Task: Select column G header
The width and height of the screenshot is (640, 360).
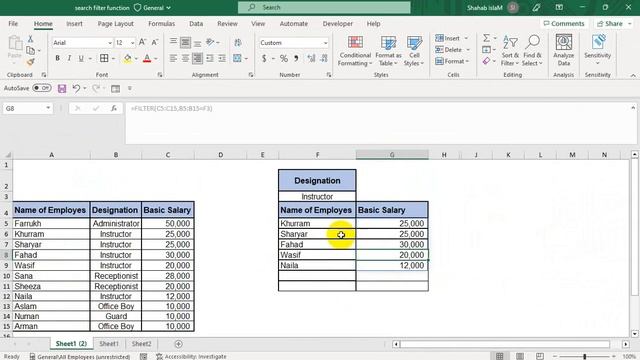Action: (392, 155)
